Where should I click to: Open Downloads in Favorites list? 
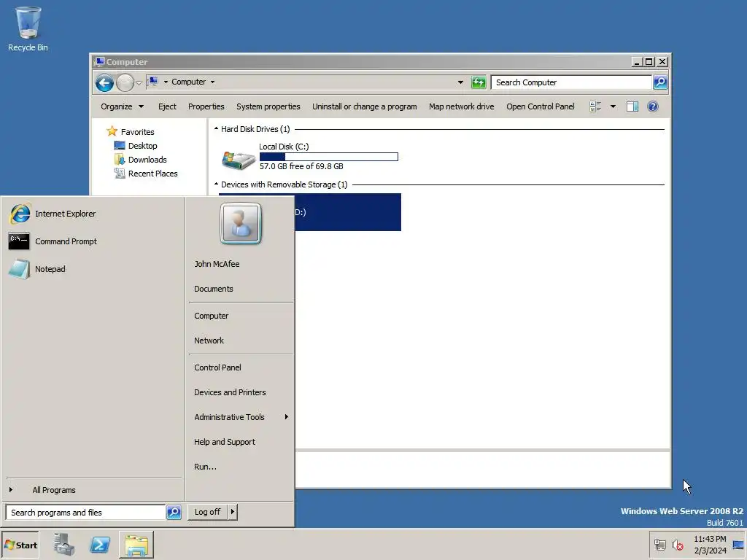click(147, 160)
